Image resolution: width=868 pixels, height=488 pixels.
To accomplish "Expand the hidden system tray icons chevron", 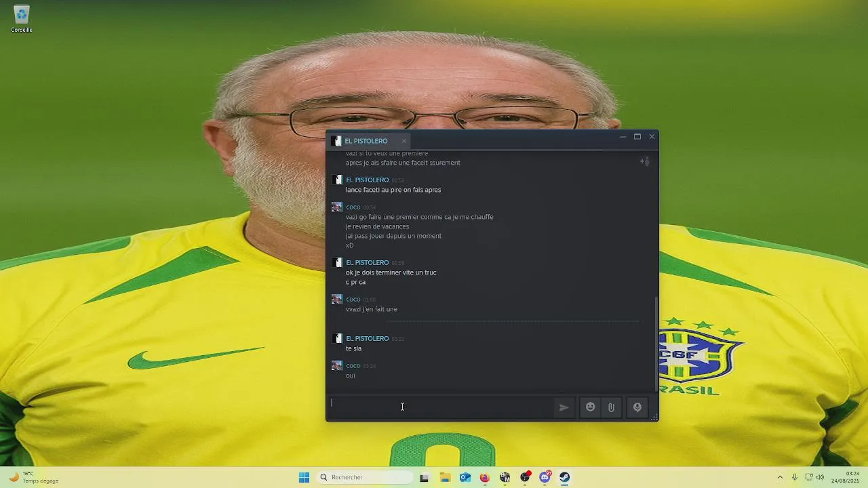I will pyautogui.click(x=780, y=477).
